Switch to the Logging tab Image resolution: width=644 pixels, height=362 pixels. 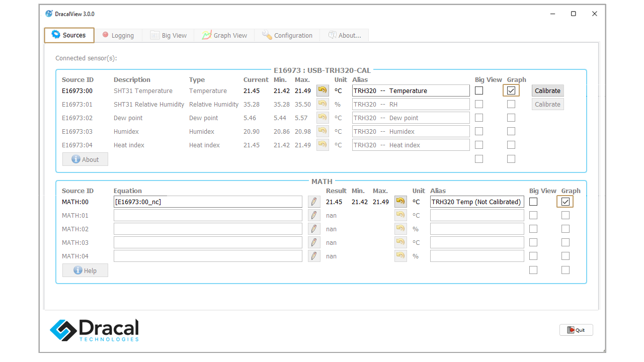[x=118, y=35]
